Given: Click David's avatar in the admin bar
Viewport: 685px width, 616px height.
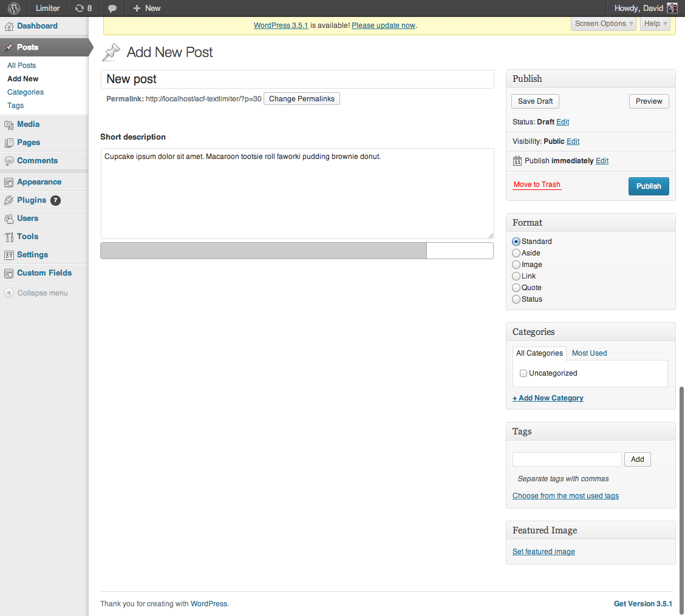Looking at the screenshot, I should click(672, 8).
